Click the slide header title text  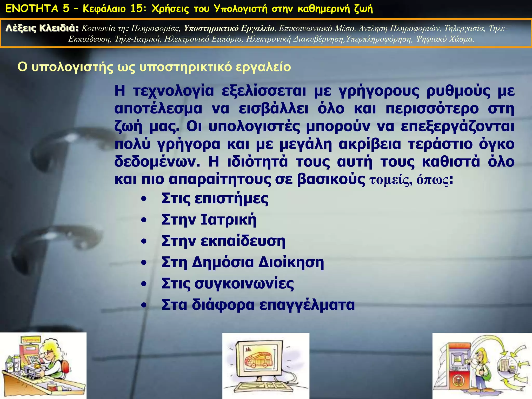pos(189,9)
